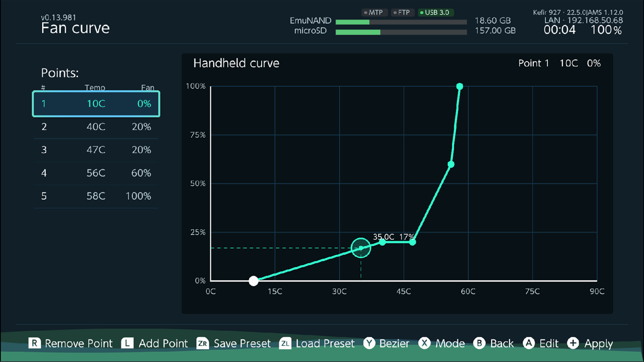Click the 30C x-axis label
The width and height of the screenshot is (644, 362).
[339, 292]
